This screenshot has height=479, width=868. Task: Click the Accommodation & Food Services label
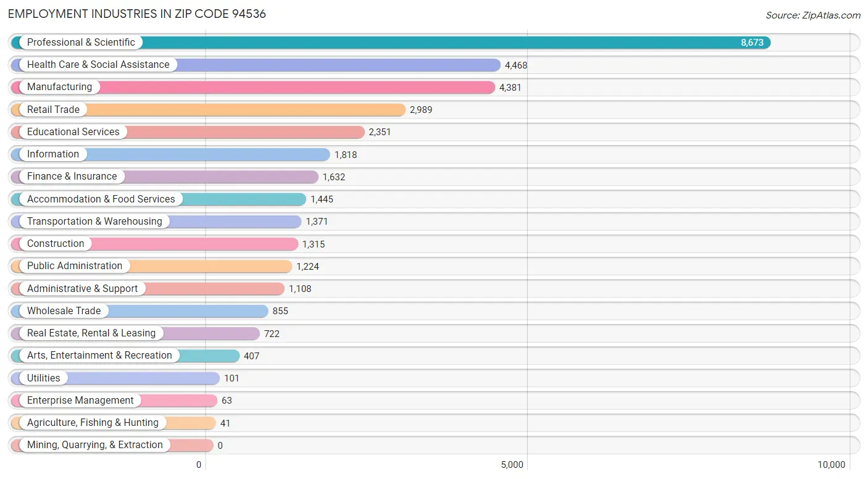(x=101, y=199)
